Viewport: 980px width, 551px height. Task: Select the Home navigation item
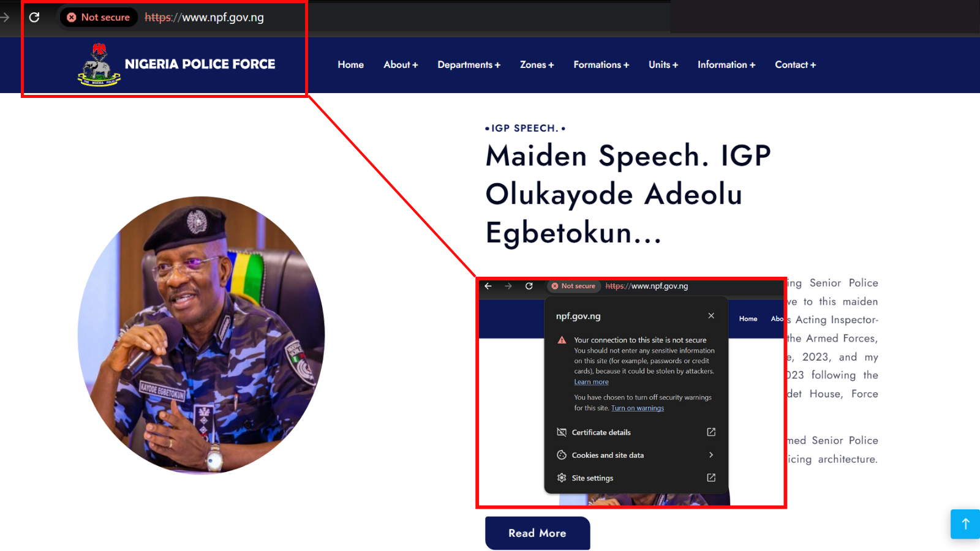pos(350,65)
